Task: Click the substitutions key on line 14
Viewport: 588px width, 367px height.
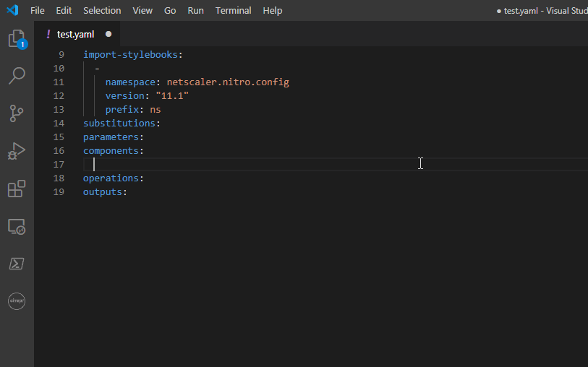Action: tap(119, 124)
